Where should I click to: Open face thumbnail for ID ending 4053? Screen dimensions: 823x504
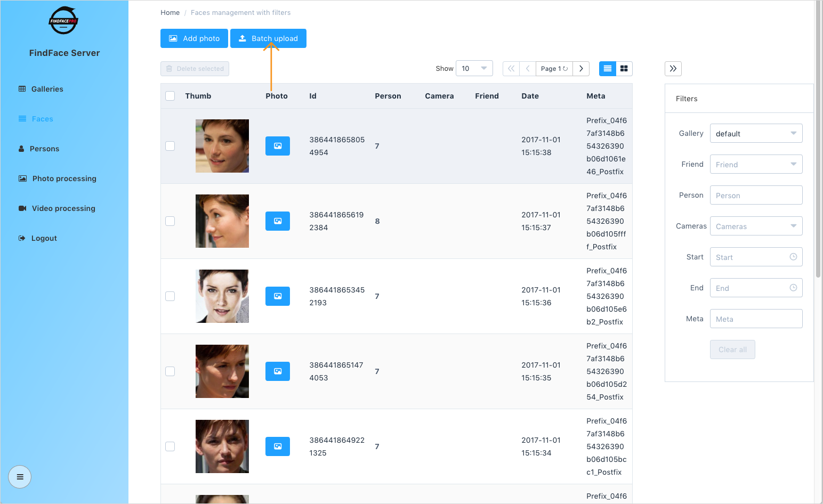(222, 371)
